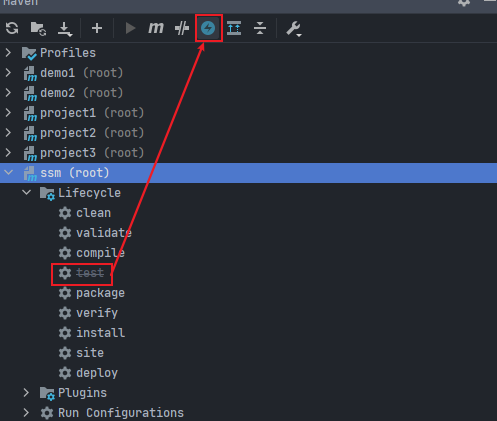The width and height of the screenshot is (497, 421).
Task: Expand the demo1 (root) project
Action: pyautogui.click(x=8, y=73)
